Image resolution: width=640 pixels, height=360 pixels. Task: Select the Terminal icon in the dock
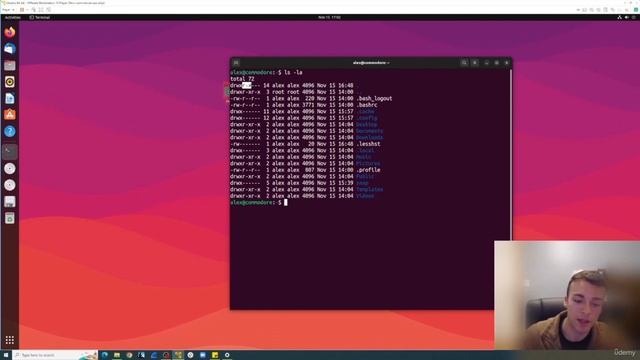pyautogui.click(x=10, y=151)
